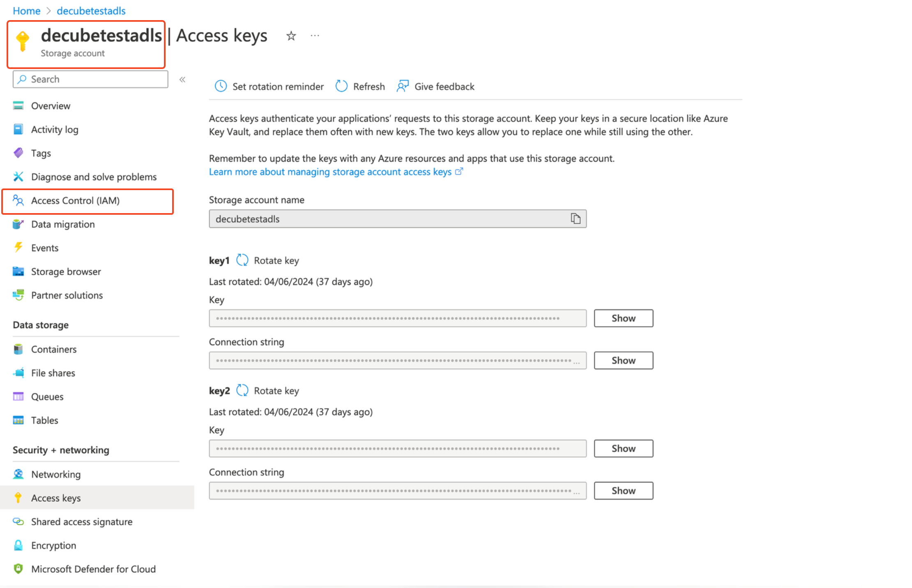
Task: Click the favorite star icon beside Access keys
Action: coord(291,36)
